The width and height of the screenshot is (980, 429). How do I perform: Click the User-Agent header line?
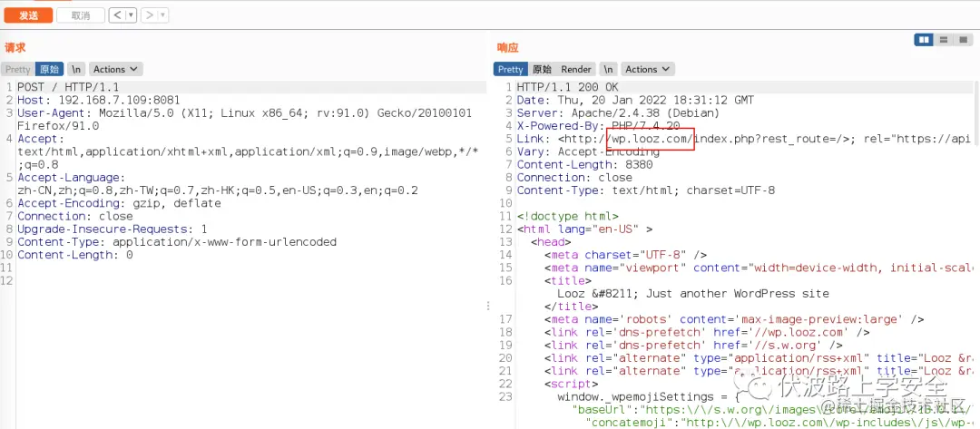(x=244, y=120)
